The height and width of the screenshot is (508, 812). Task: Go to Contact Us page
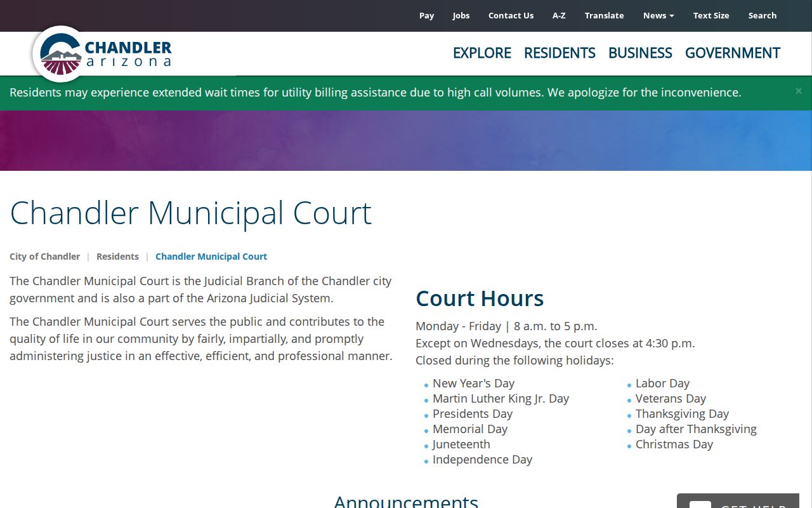[x=511, y=15]
